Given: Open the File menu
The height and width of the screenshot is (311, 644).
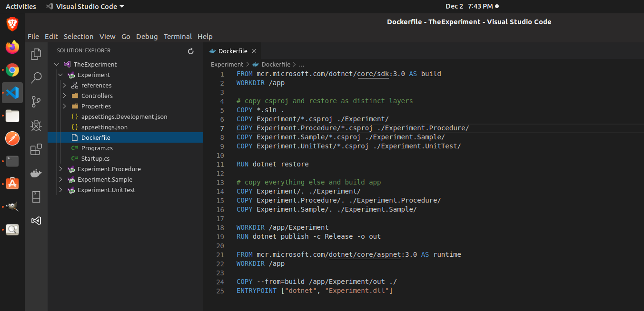Looking at the screenshot, I should (33, 37).
